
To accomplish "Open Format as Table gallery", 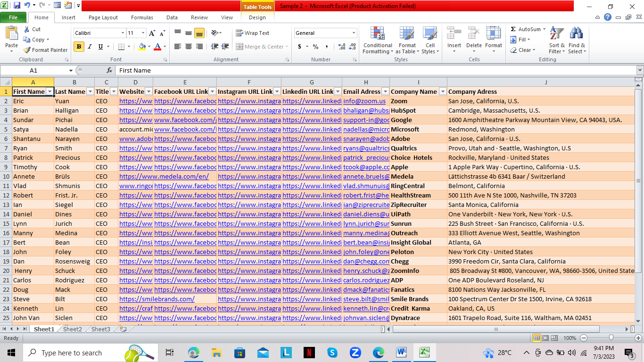I will [x=407, y=41].
